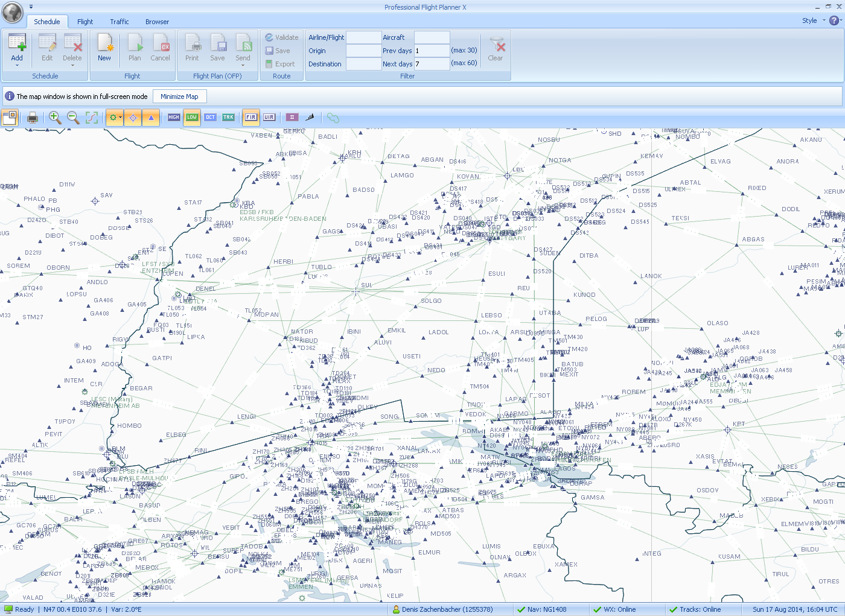Click the Prev days input field
Screen dimensions: 845x616
coord(432,51)
